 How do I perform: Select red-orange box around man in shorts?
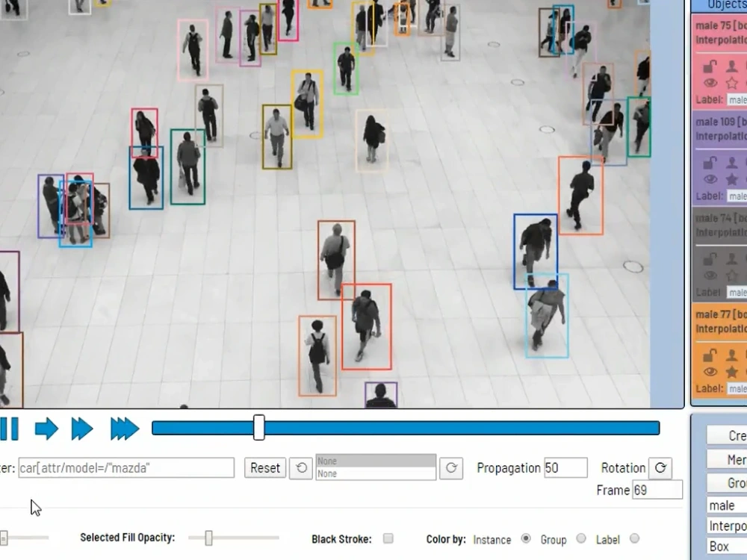(366, 327)
